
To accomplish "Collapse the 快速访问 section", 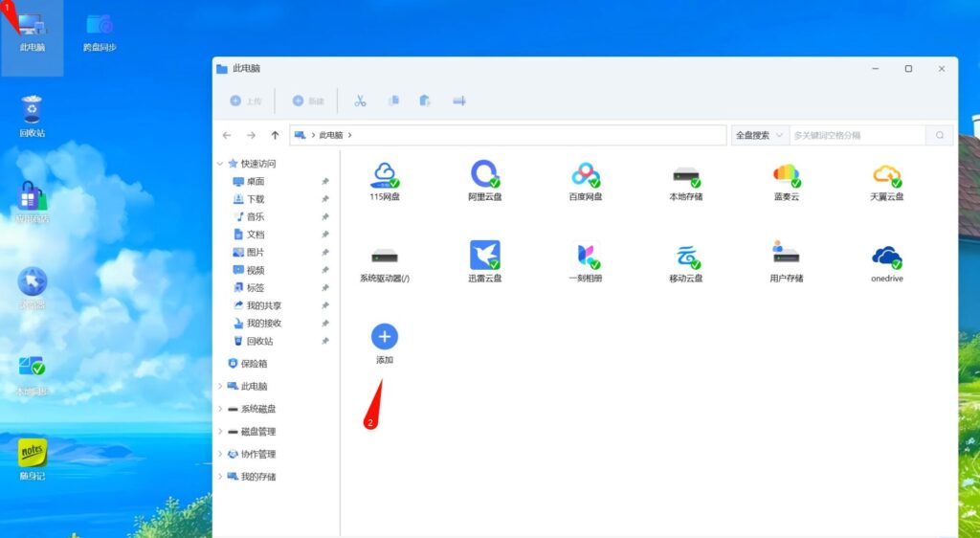I will (220, 164).
